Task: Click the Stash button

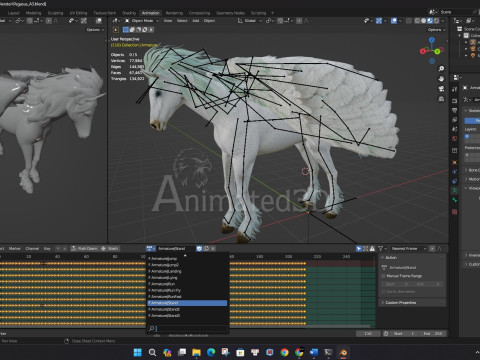Action: coord(110,249)
